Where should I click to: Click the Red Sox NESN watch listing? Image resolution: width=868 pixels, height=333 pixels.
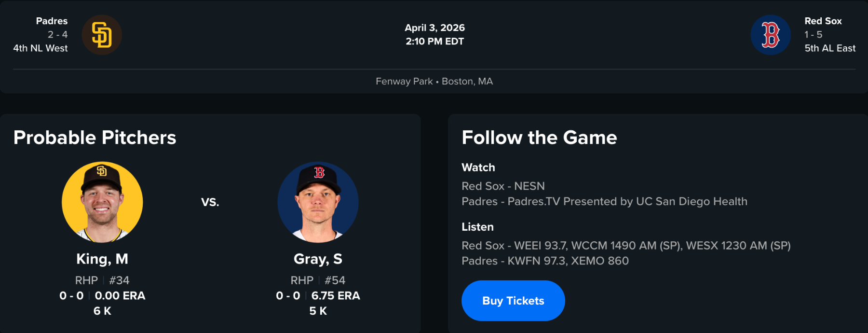(x=503, y=186)
